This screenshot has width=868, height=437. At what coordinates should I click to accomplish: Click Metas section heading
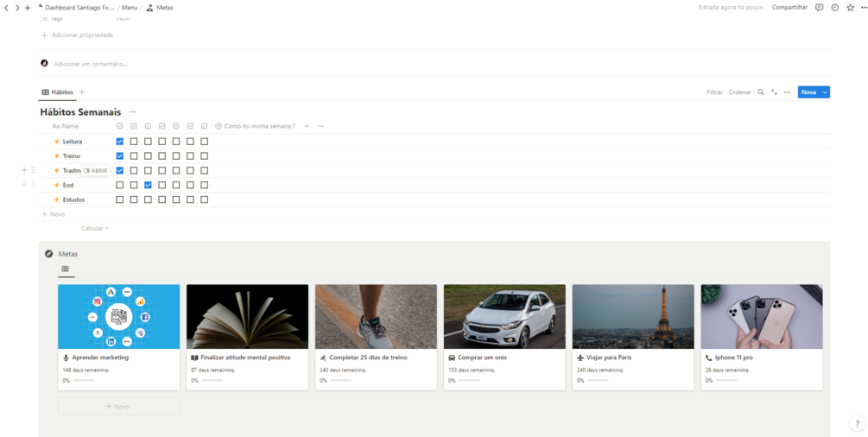point(68,254)
